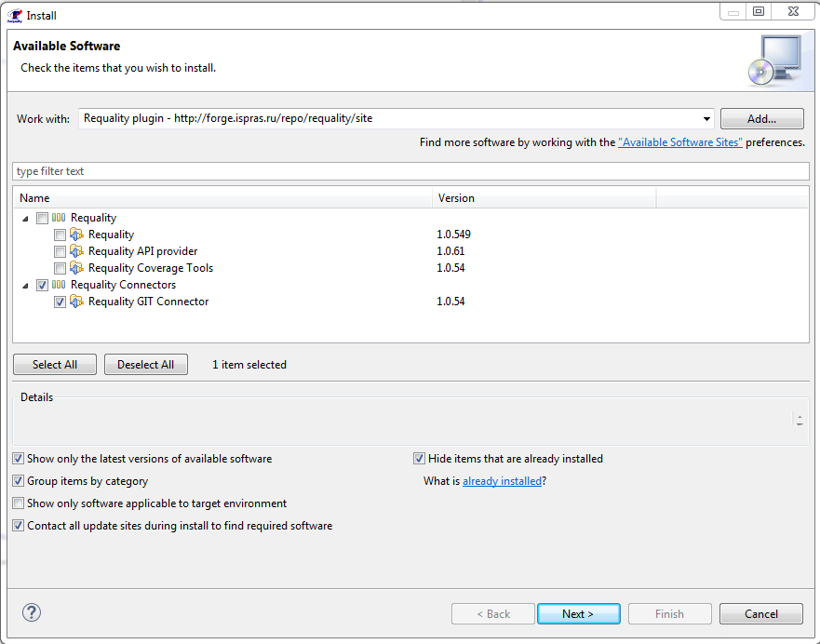This screenshot has width=820, height=644.
Task: Select the Requality Coverage Tools row label
Action: (x=151, y=268)
